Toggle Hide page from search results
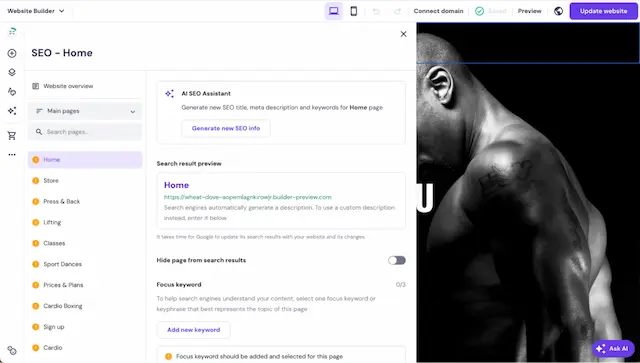The width and height of the screenshot is (640, 363). (x=397, y=260)
